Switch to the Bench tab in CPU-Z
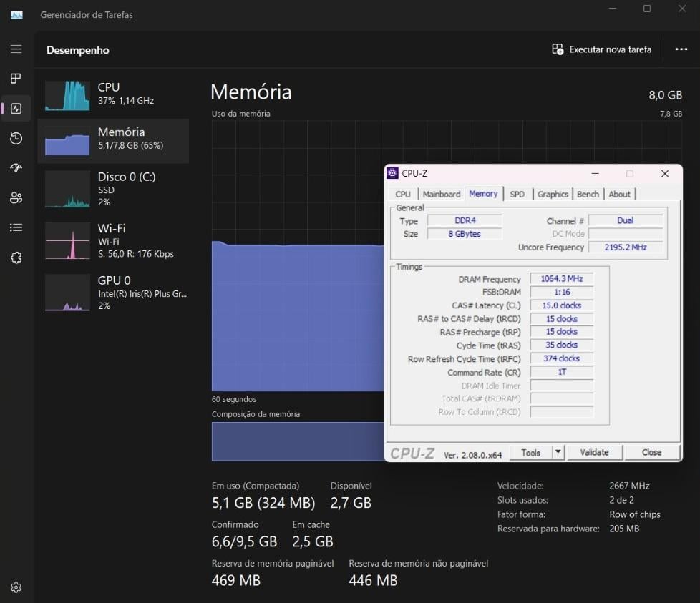 click(588, 194)
